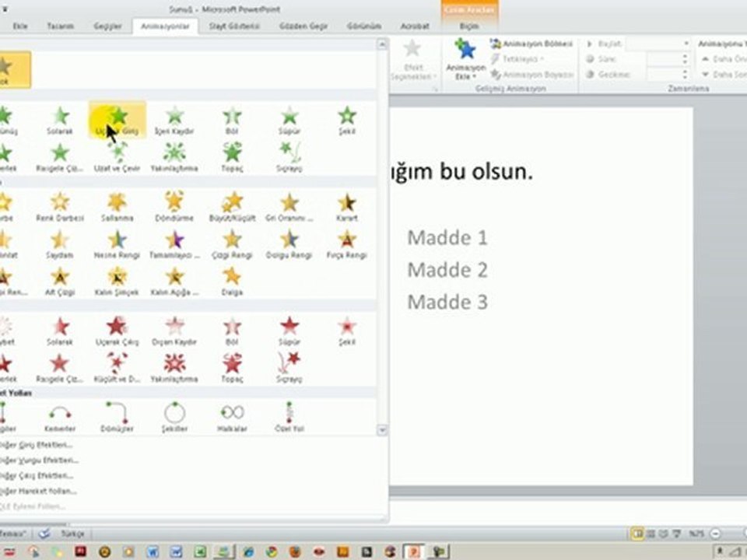Apply the red Solarak exit animation

[60, 331]
